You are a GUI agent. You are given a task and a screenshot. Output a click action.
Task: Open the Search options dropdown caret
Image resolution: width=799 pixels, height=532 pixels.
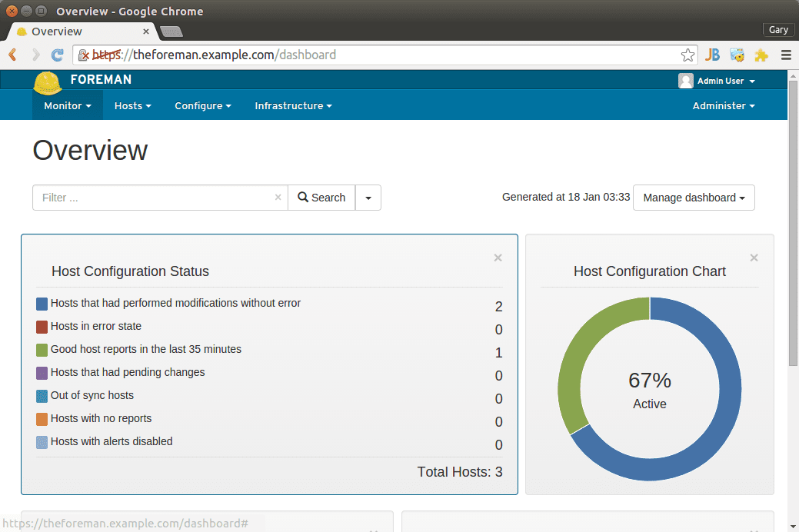coord(368,198)
